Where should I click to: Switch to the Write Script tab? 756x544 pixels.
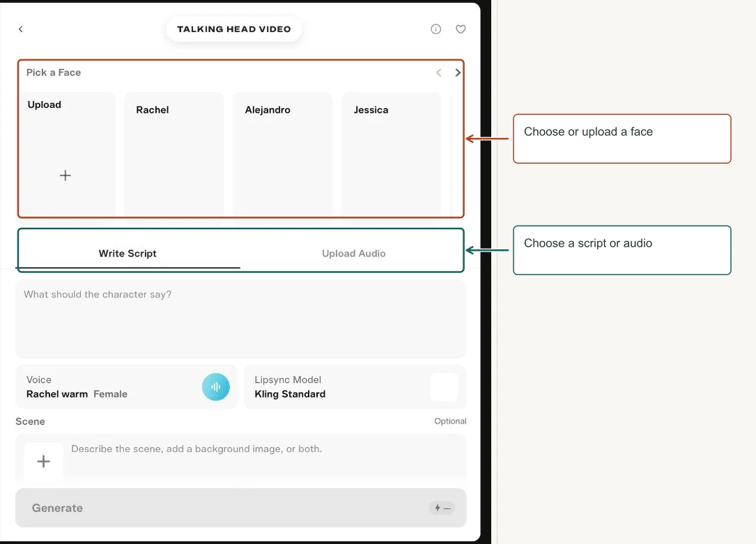128,254
